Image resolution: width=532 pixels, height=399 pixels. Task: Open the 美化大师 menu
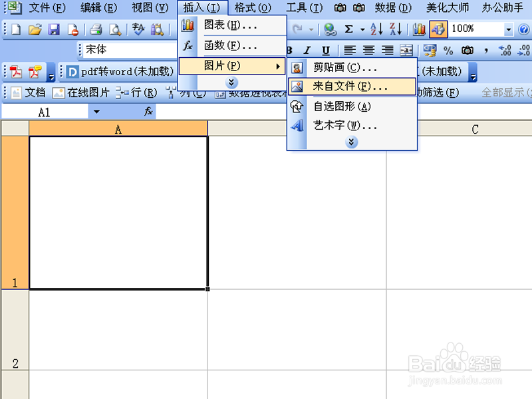pyautogui.click(x=448, y=7)
